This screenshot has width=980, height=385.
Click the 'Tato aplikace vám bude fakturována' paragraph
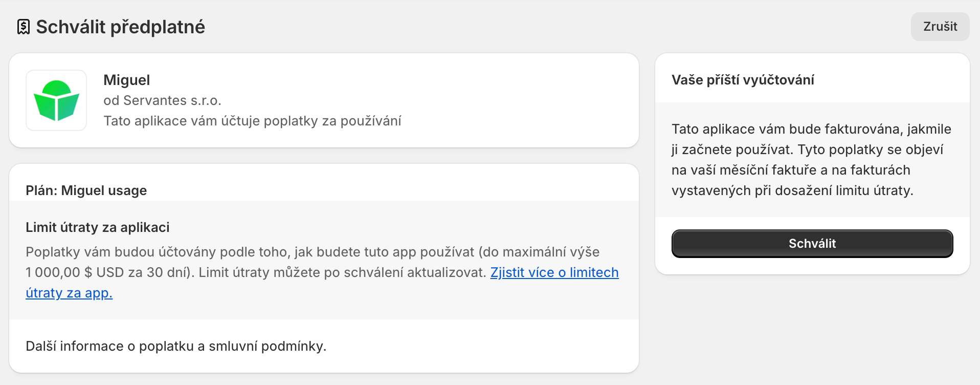click(x=811, y=129)
